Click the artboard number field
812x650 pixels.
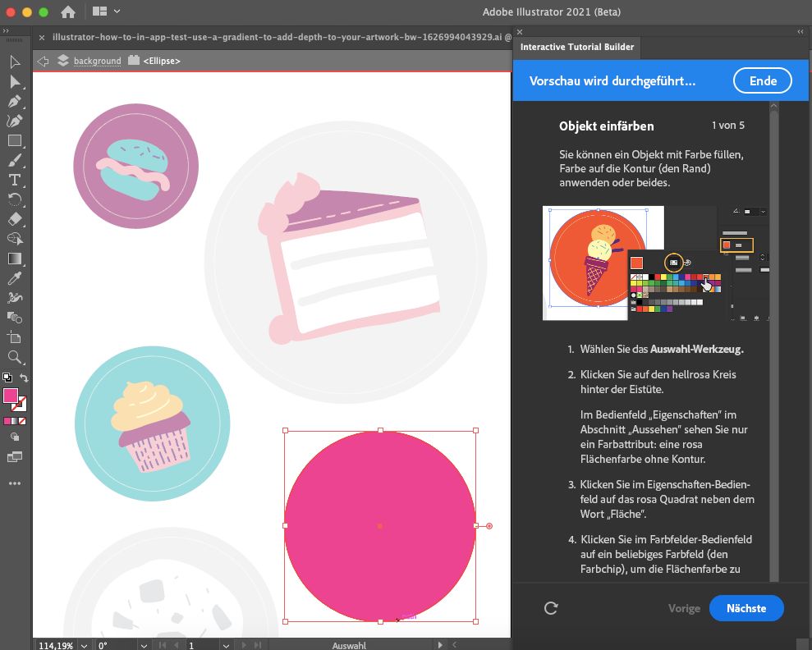coord(203,645)
